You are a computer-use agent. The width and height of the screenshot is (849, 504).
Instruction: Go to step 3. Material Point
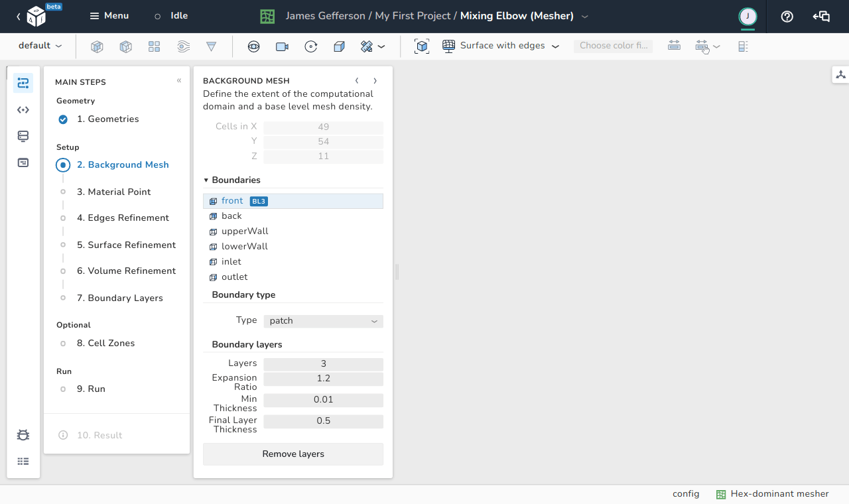(113, 192)
